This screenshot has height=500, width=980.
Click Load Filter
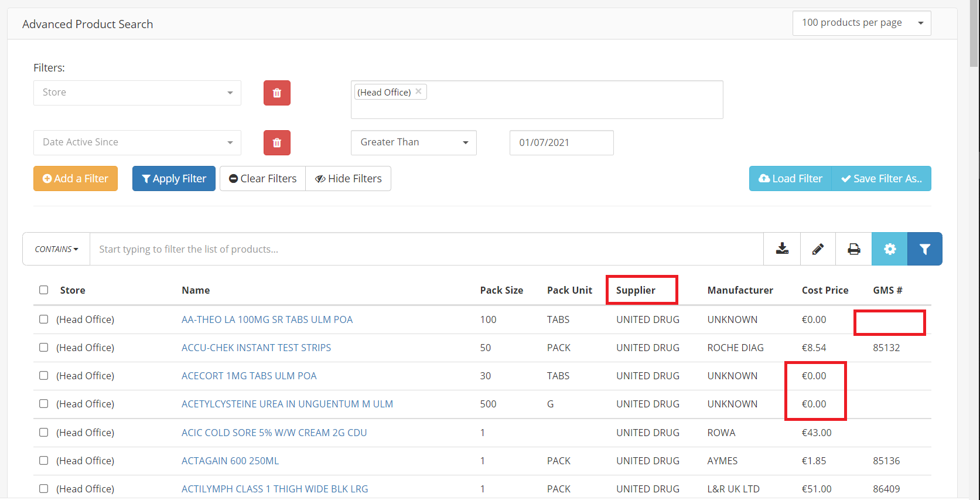(x=790, y=179)
